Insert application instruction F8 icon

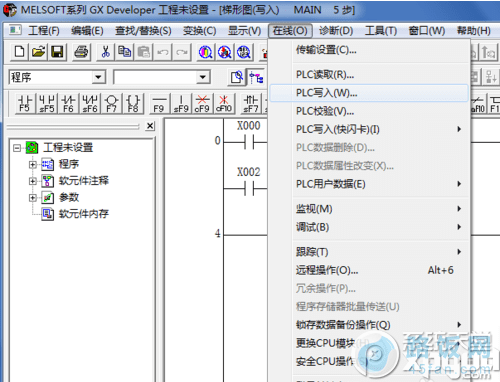[133, 103]
